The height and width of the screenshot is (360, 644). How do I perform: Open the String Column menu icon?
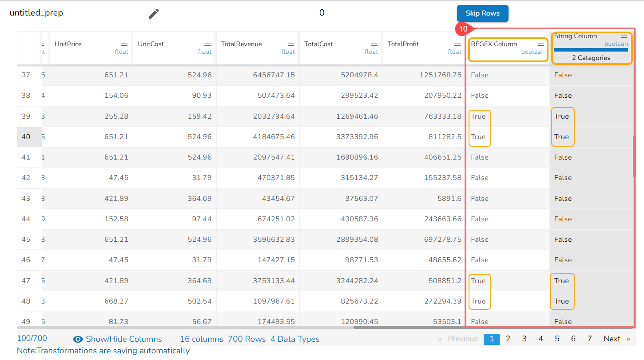(624, 36)
